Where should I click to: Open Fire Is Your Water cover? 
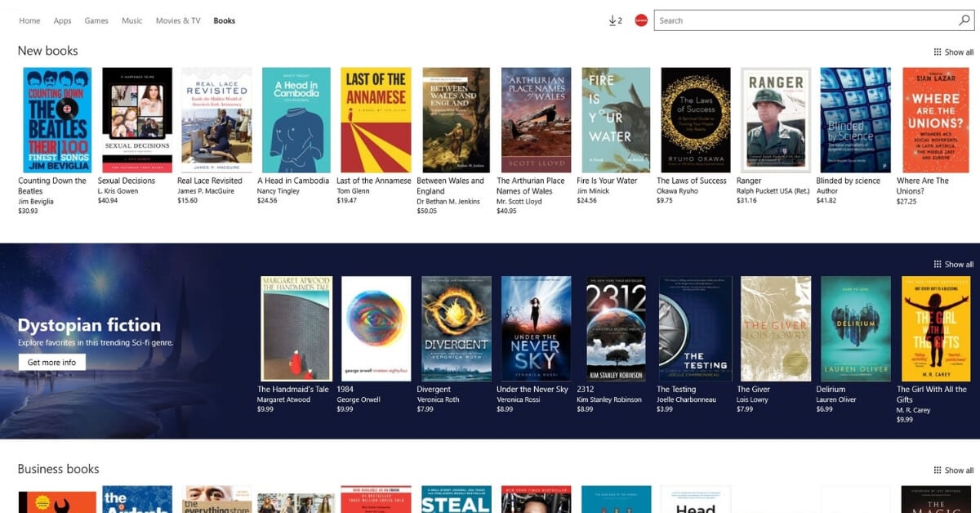click(x=616, y=120)
